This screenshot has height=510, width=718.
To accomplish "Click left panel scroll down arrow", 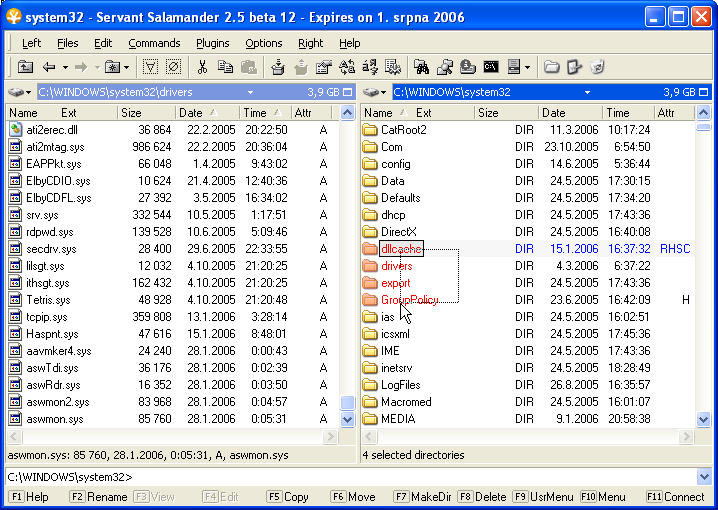I will [x=348, y=419].
